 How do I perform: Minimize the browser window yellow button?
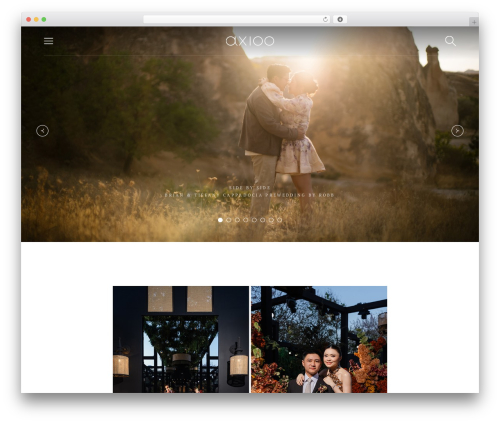[36, 19]
